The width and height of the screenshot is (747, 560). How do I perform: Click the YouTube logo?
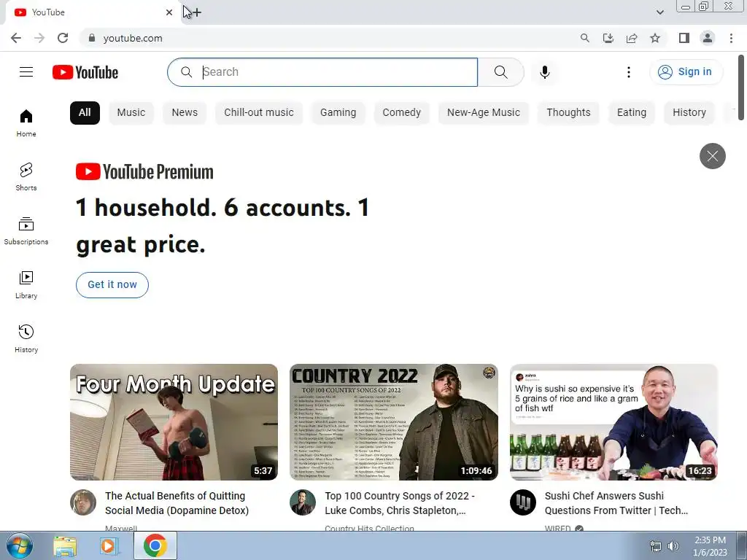(x=85, y=72)
